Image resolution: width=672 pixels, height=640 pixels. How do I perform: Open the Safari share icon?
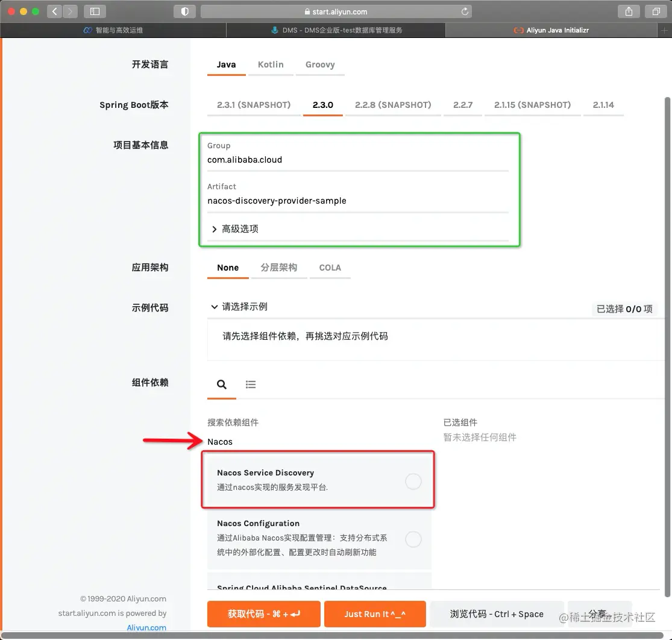coord(629,11)
